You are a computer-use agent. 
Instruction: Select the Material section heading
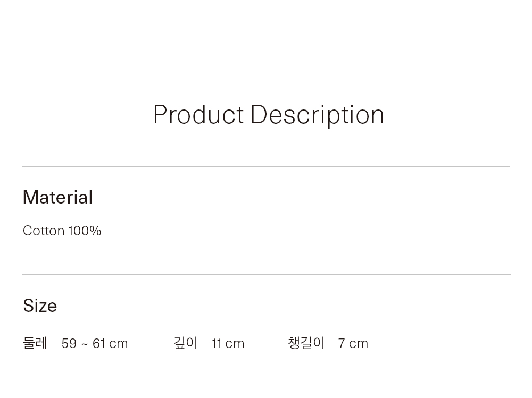[x=57, y=197]
